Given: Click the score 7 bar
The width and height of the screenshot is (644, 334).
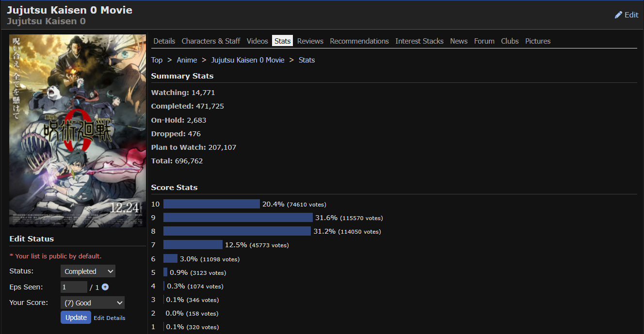Looking at the screenshot, I should click(x=193, y=245).
